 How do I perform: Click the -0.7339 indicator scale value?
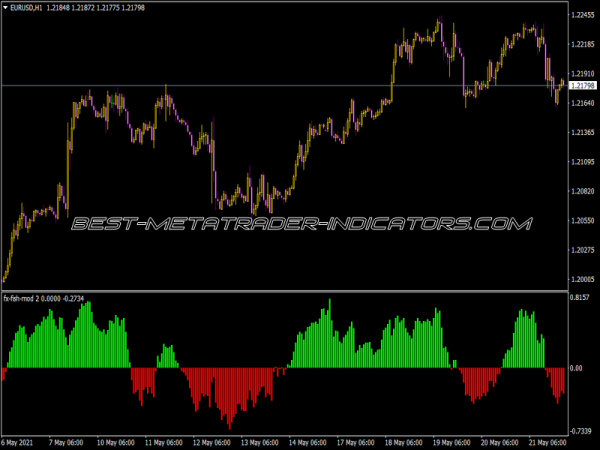pyautogui.click(x=580, y=431)
